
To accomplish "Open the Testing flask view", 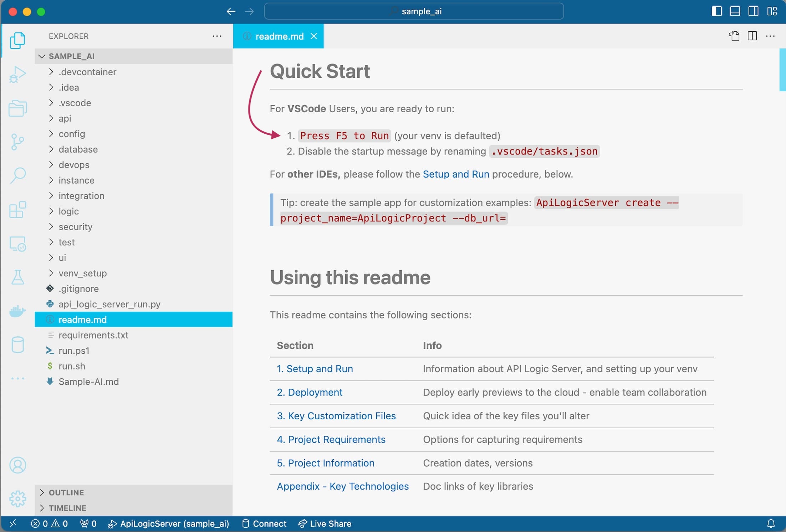I will 17,277.
